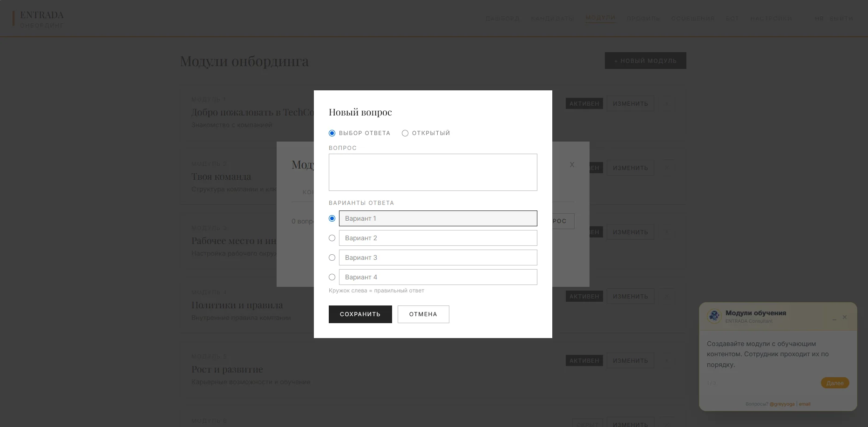Delete the 'Добро пожаловать' module via its X icon
Screen dimensions: 868x427
(x=666, y=103)
